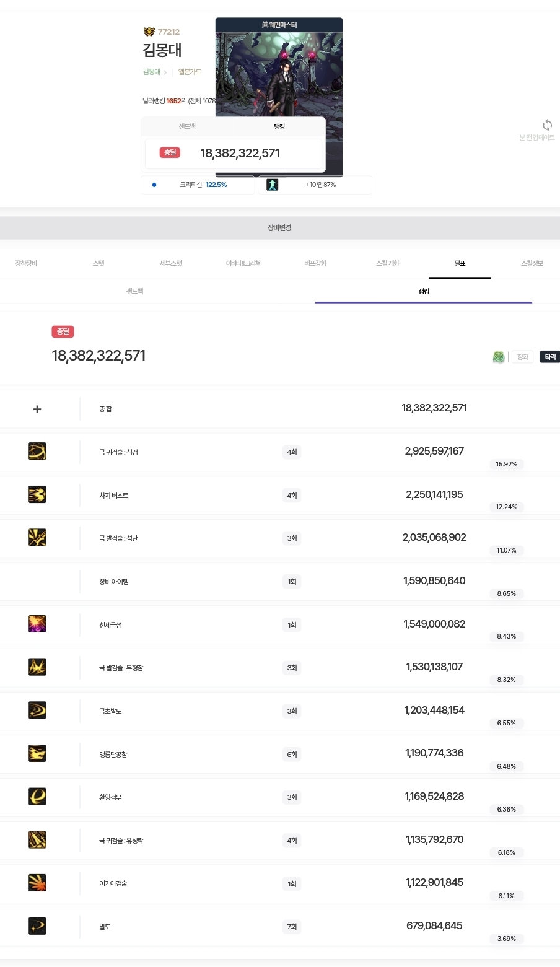
Task: Click the purple 랭킹 tab underline indicator
Action: (x=423, y=302)
